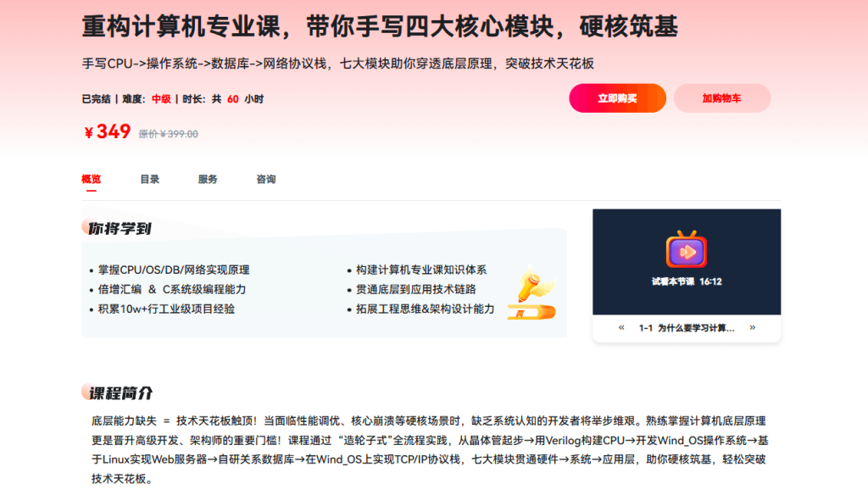
Task: Click the 课程简介 section heading
Action: click(x=121, y=393)
